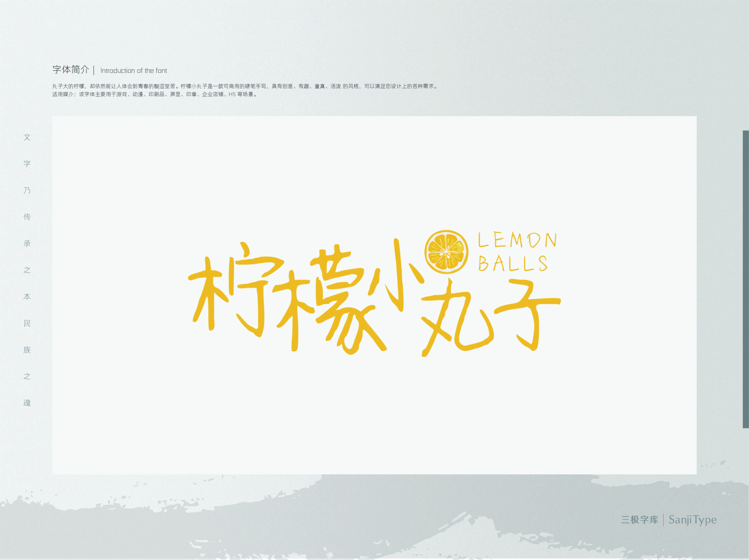The image size is (749, 560).
Task: Click the 传 character in left column
Action: pos(27,217)
